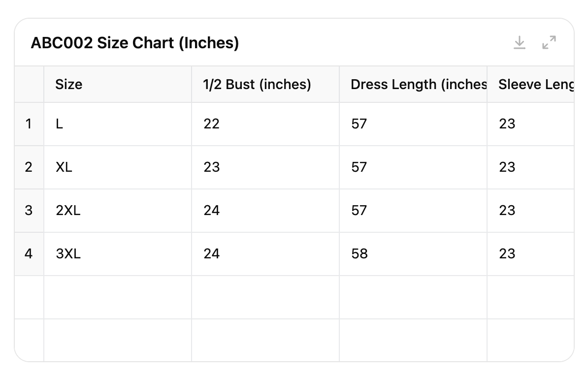Select the bust value 23 for XL
Image resolution: width=588 pixels, height=375 pixels.
click(x=265, y=167)
